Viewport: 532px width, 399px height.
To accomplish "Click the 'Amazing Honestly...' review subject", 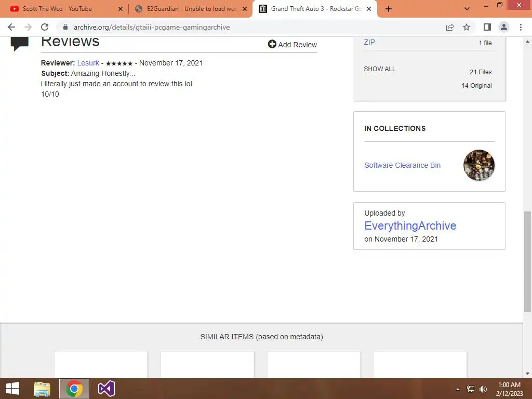I will (x=103, y=74).
